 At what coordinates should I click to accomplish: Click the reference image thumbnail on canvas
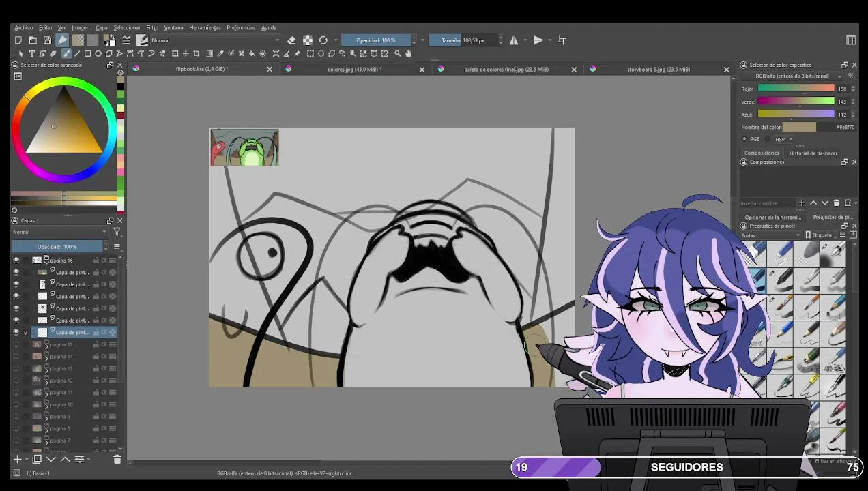tap(244, 147)
